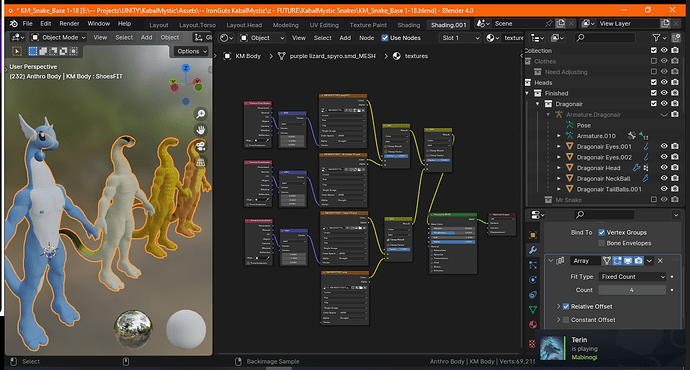Toggle Array modifier render camera icon
690x370 pixels.
639,261
